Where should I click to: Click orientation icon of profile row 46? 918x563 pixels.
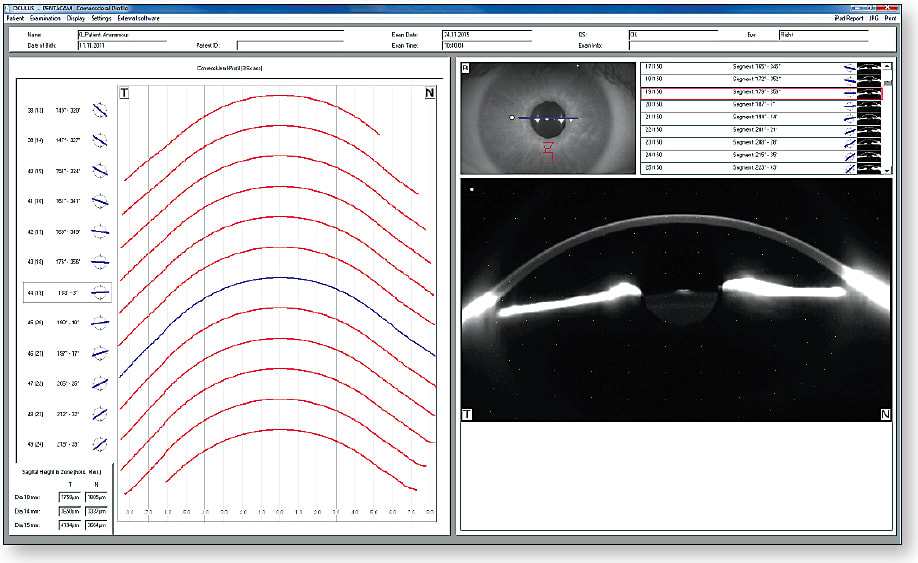pyautogui.click(x=100, y=353)
